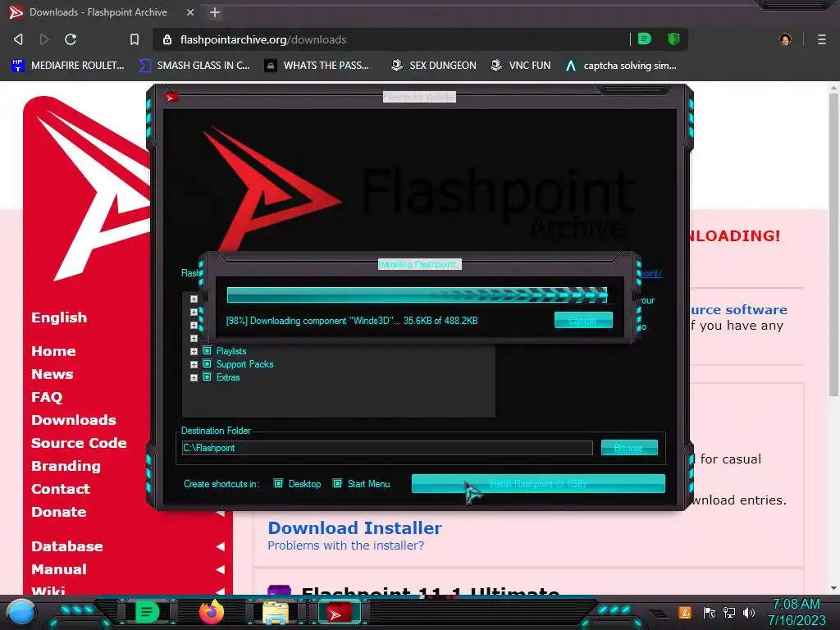The image size is (840, 630).
Task: Open File Explorer from the taskbar
Action: point(276,612)
